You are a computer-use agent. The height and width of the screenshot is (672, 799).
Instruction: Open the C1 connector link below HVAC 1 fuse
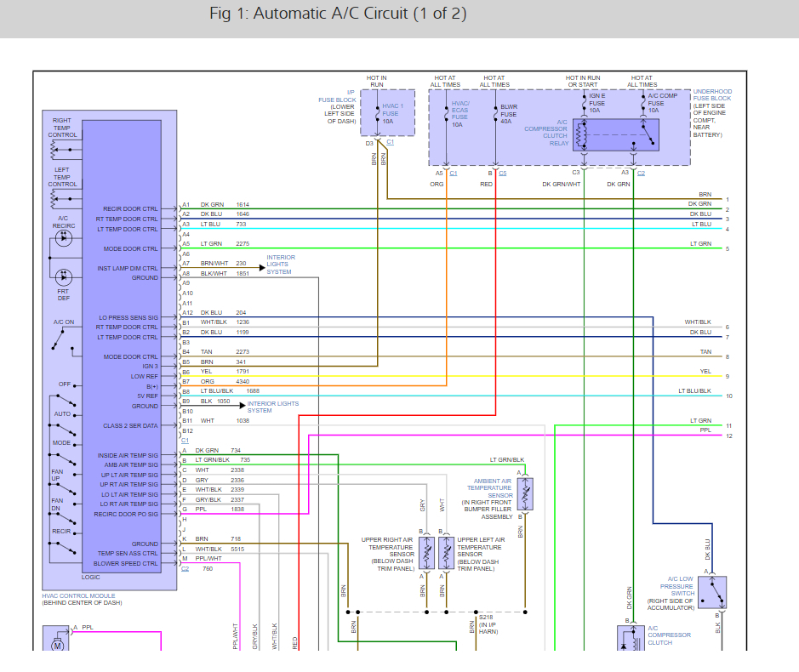click(x=391, y=142)
